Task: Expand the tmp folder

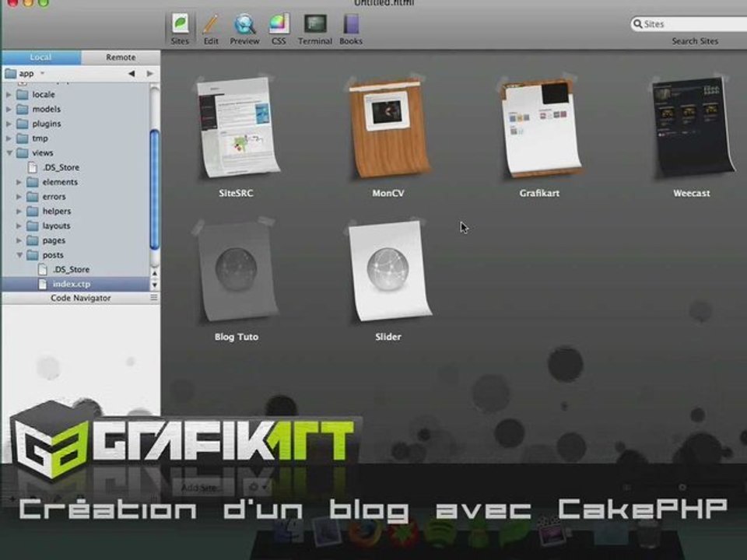Action: (9, 138)
